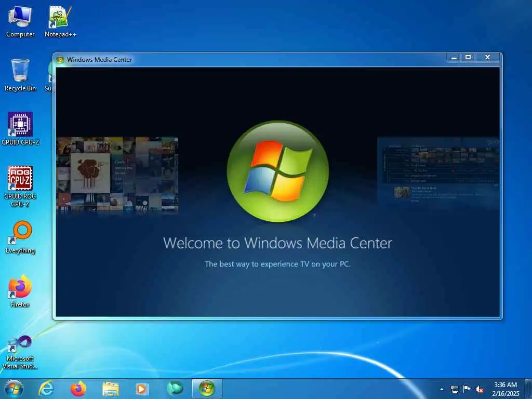The image size is (532, 399).
Task: Open Windows Explorer from the taskbar
Action: (111, 389)
